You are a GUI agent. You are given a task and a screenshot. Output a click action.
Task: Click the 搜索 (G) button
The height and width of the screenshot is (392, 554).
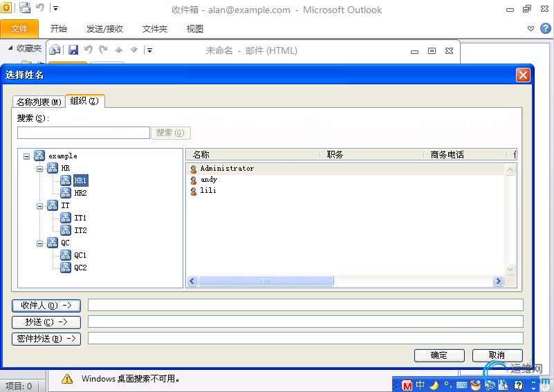tap(171, 133)
